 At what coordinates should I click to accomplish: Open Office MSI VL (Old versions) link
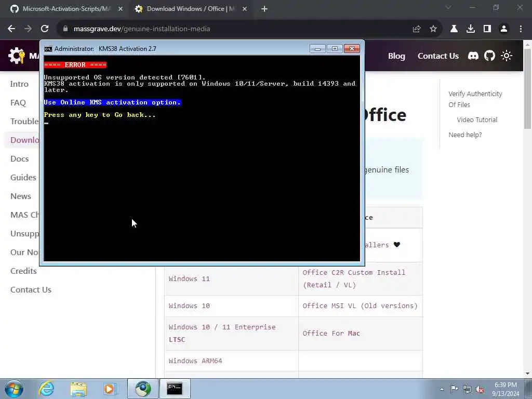[360, 305]
